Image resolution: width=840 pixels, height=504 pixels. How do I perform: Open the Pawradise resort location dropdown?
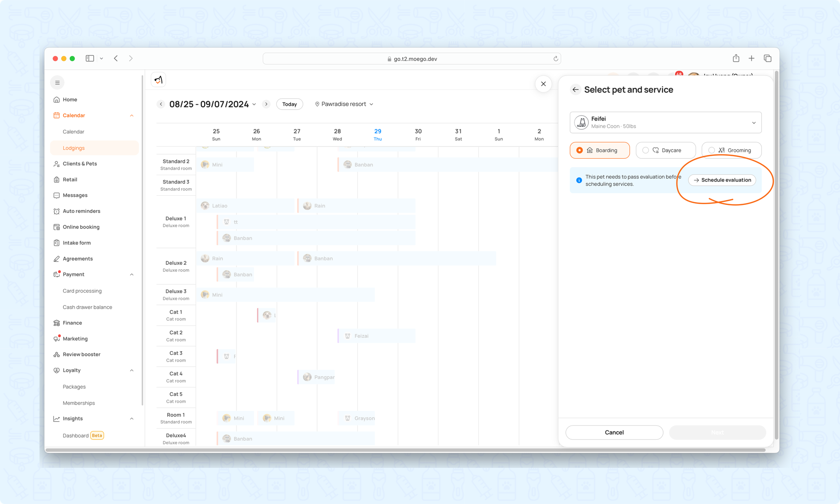(344, 104)
